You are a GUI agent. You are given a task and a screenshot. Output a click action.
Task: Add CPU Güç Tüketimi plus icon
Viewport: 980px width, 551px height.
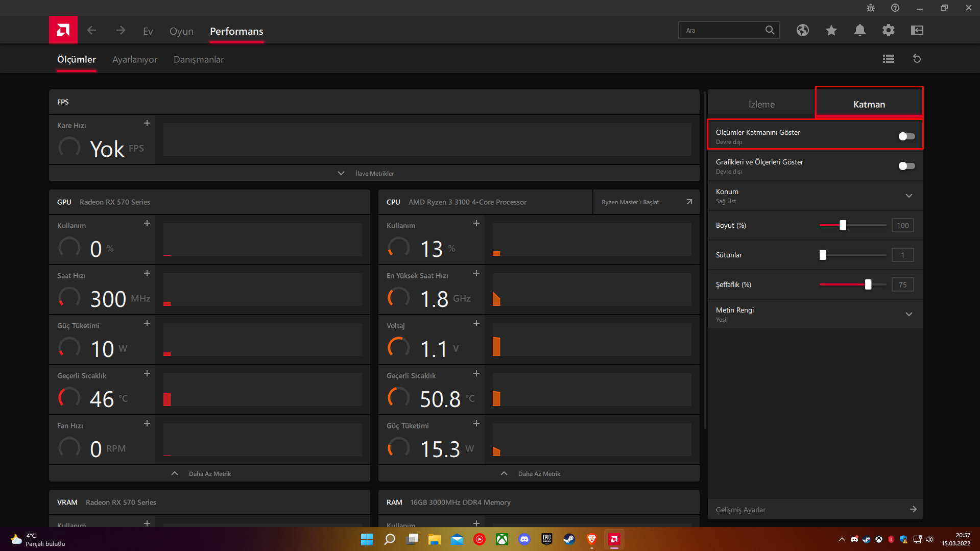476,423
